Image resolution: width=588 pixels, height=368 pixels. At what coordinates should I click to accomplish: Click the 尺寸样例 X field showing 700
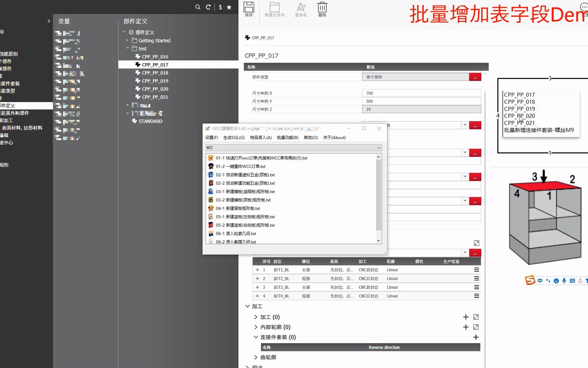coord(421,93)
